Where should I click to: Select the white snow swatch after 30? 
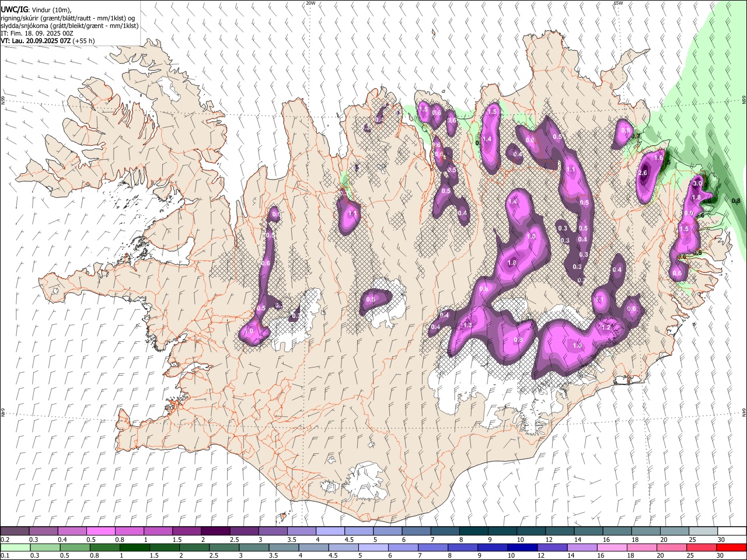732,531
